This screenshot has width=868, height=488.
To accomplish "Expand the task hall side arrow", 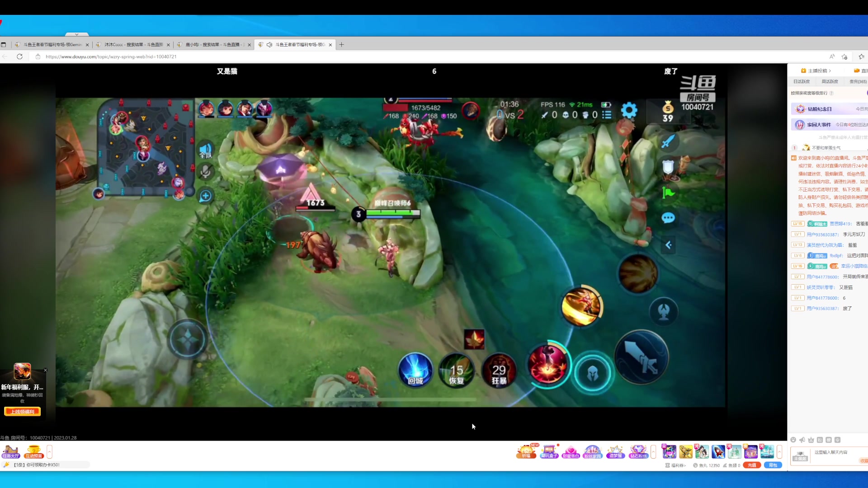I will tap(50, 451).
